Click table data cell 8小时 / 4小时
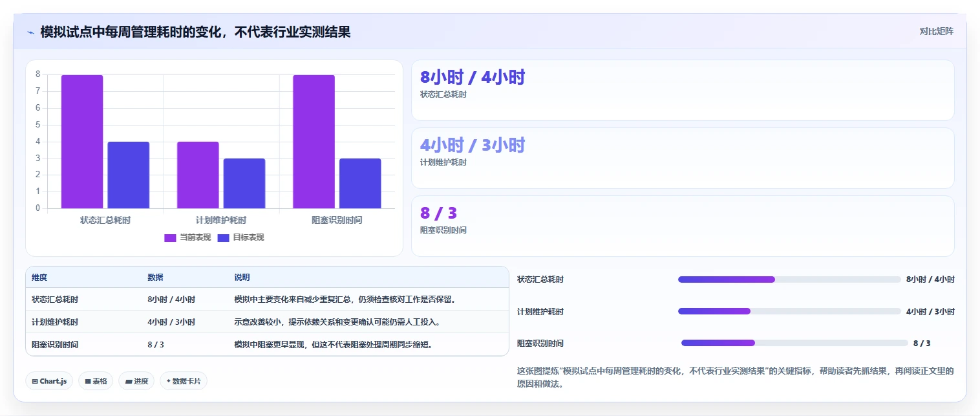980x416 pixels. (171, 300)
